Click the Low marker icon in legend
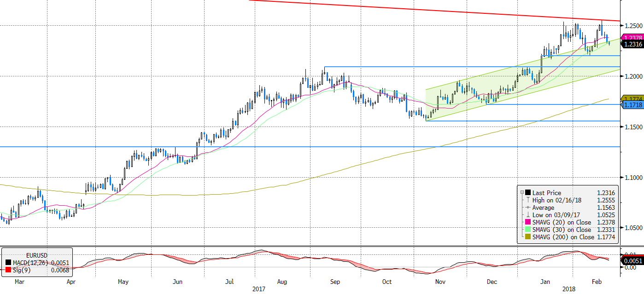Image resolution: width=644 pixels, height=294 pixels. 527,215
